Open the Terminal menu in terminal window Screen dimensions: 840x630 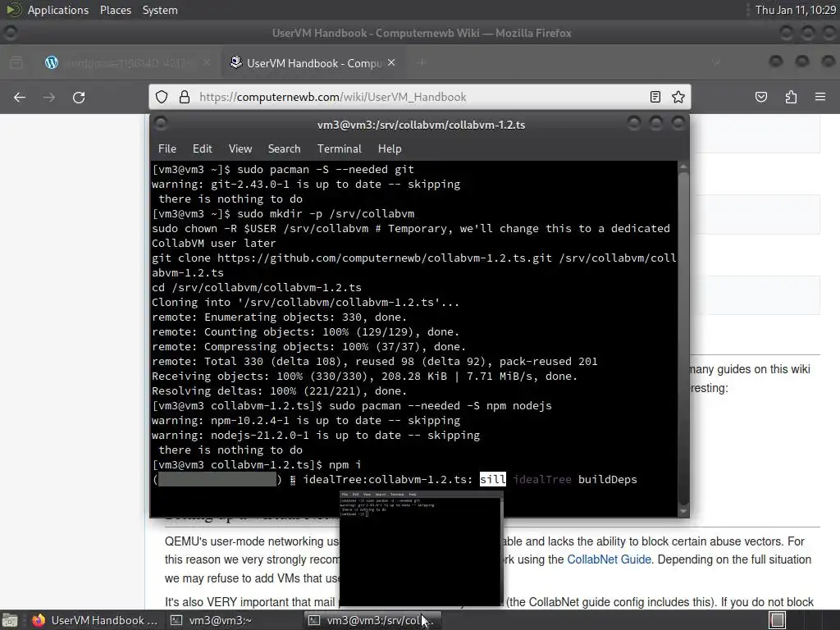(339, 148)
